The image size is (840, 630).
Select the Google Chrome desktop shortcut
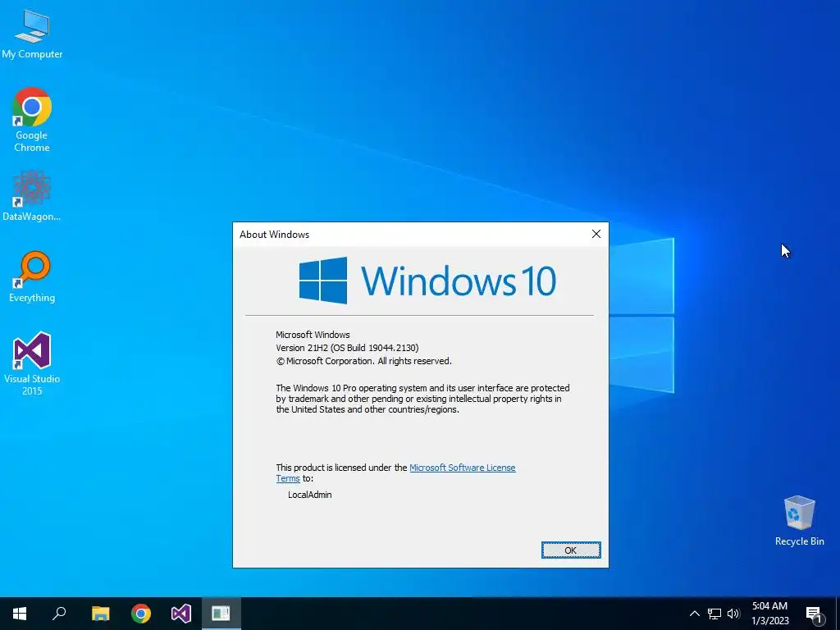pyautogui.click(x=32, y=120)
